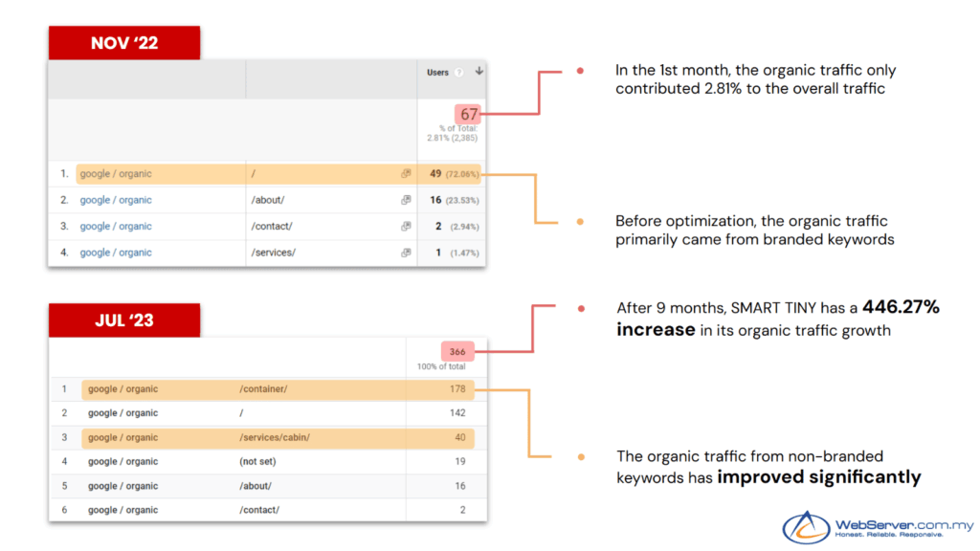
Task: Open the /contact/ page external link icon
Action: pyautogui.click(x=406, y=227)
